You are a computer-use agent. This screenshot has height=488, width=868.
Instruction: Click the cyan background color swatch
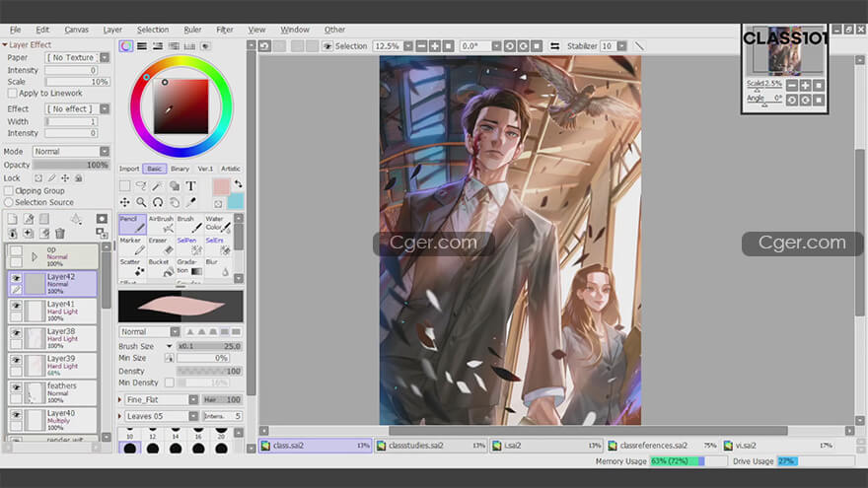[x=236, y=201]
